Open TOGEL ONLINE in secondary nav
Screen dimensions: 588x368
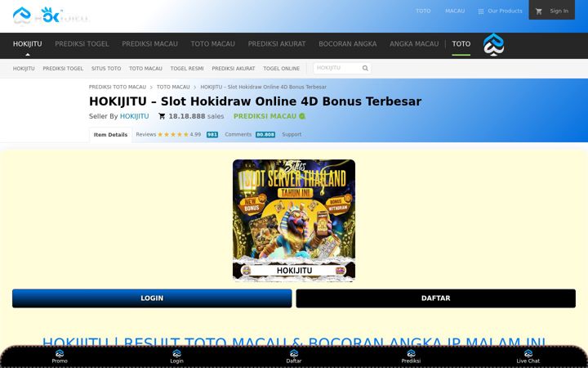click(281, 69)
